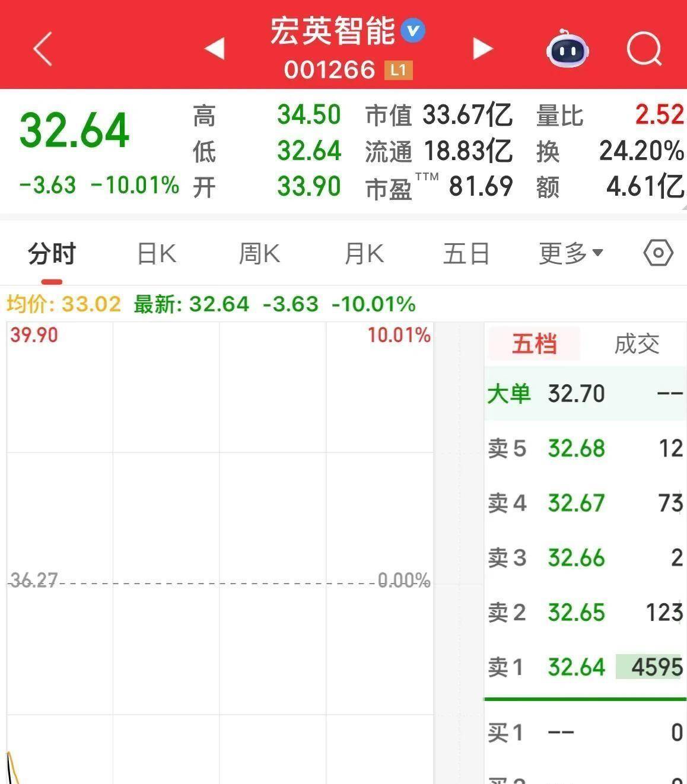Open the 成交 transactions tab

(636, 344)
